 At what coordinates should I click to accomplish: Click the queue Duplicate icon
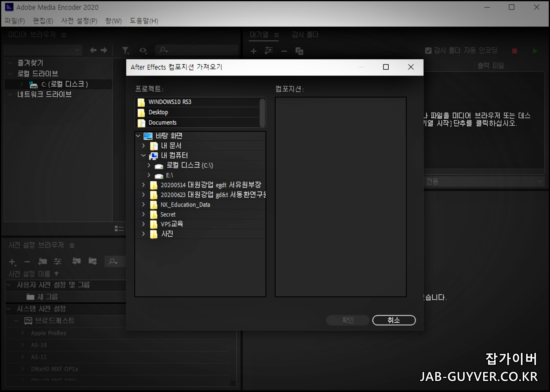point(299,51)
